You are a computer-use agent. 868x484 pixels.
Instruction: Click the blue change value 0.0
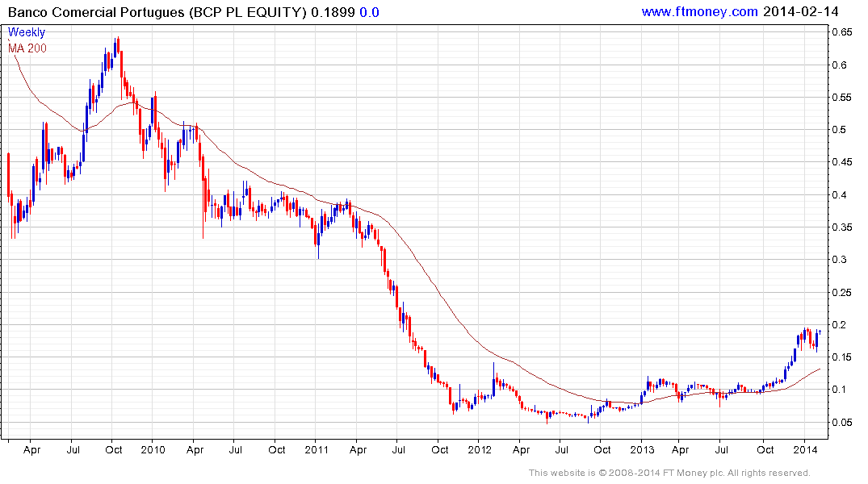pyautogui.click(x=369, y=12)
